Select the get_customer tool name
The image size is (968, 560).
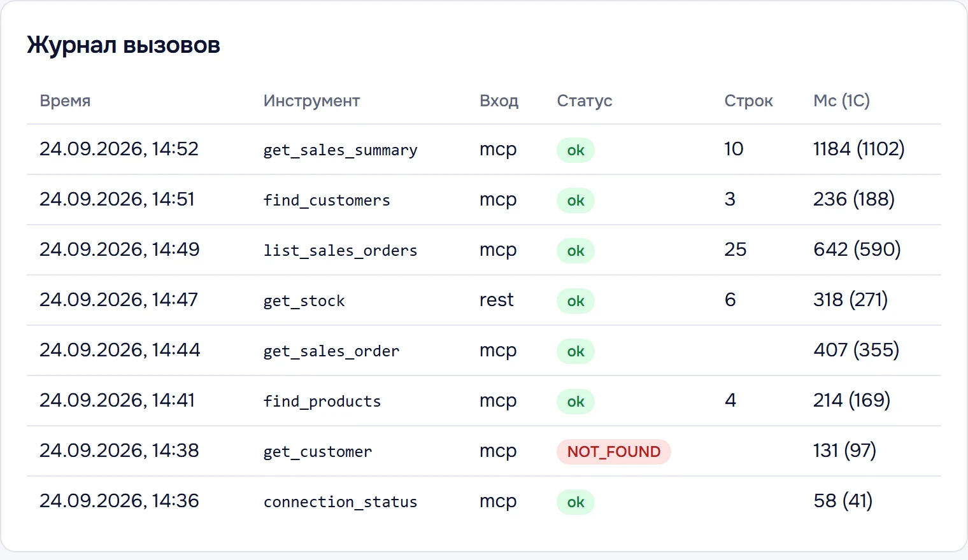(x=318, y=452)
